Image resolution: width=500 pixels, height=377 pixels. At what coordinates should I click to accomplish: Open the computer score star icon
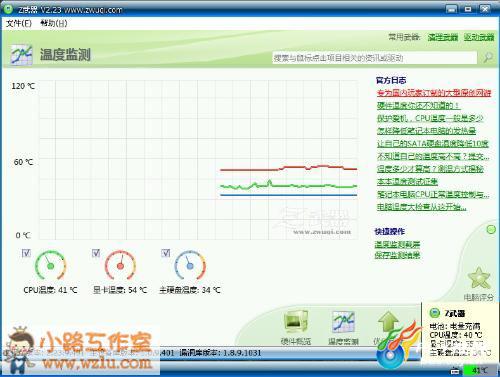479,278
